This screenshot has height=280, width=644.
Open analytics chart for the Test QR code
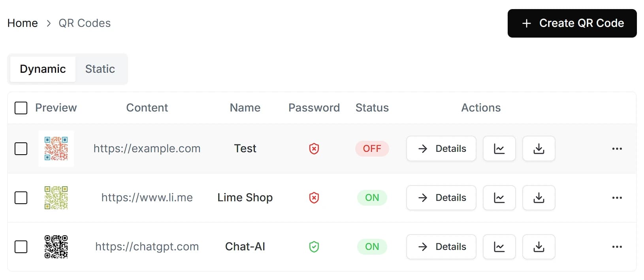499,149
